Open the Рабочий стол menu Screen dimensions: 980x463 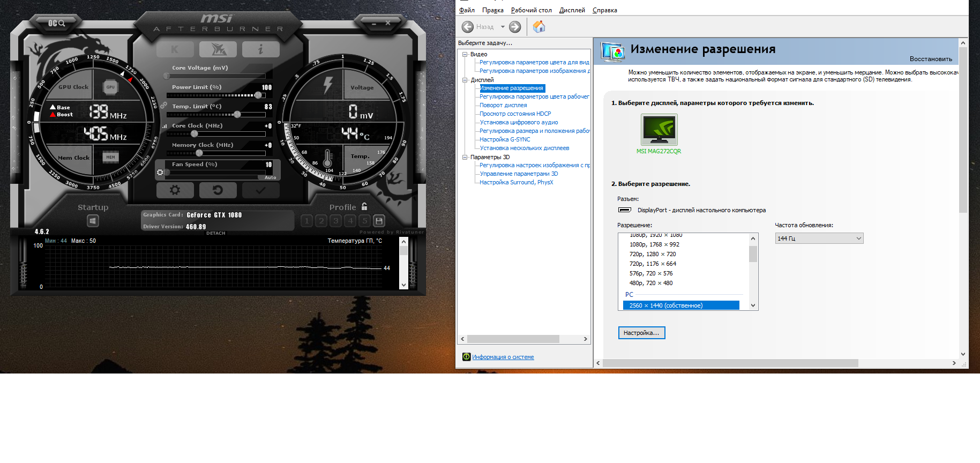click(x=531, y=10)
